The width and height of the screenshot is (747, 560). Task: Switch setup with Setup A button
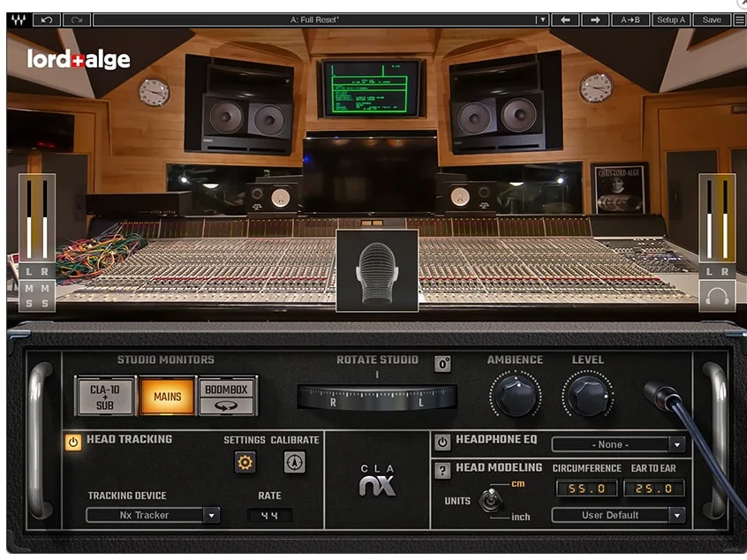point(671,20)
